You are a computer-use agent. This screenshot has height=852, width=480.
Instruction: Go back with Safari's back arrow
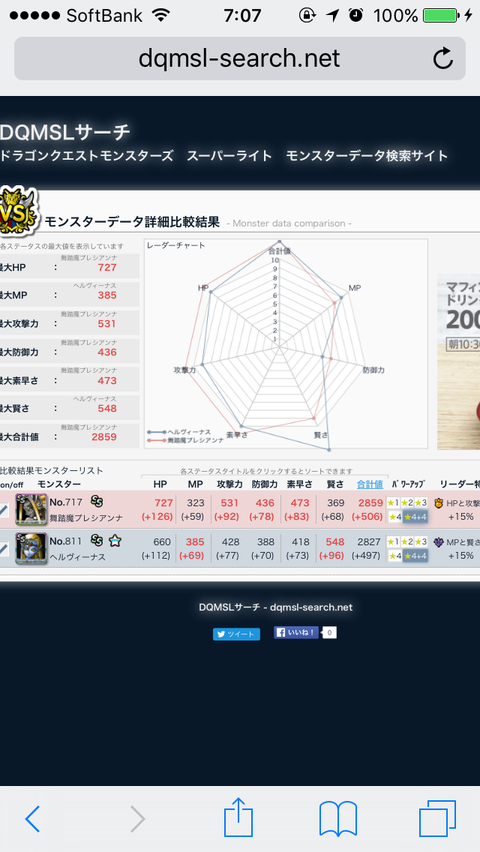33,819
